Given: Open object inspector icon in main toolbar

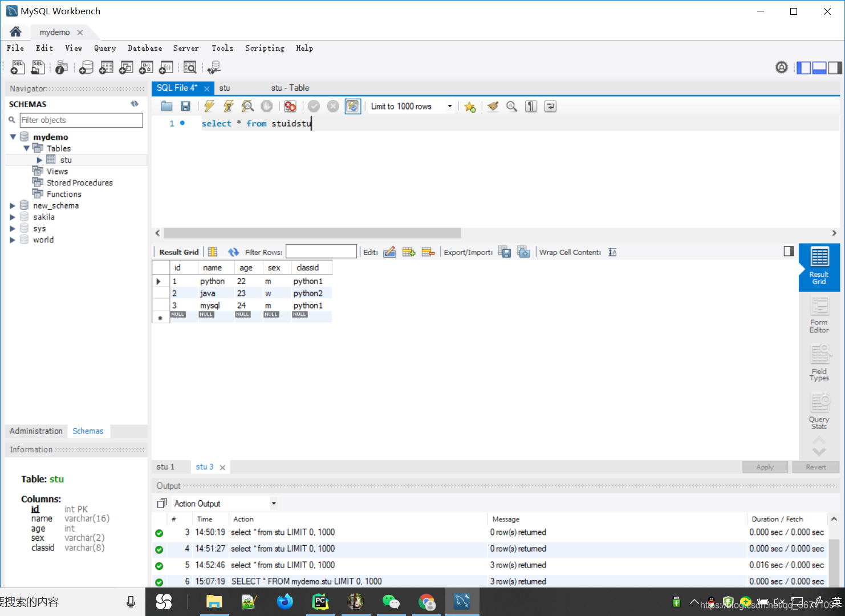Looking at the screenshot, I should coord(61,67).
